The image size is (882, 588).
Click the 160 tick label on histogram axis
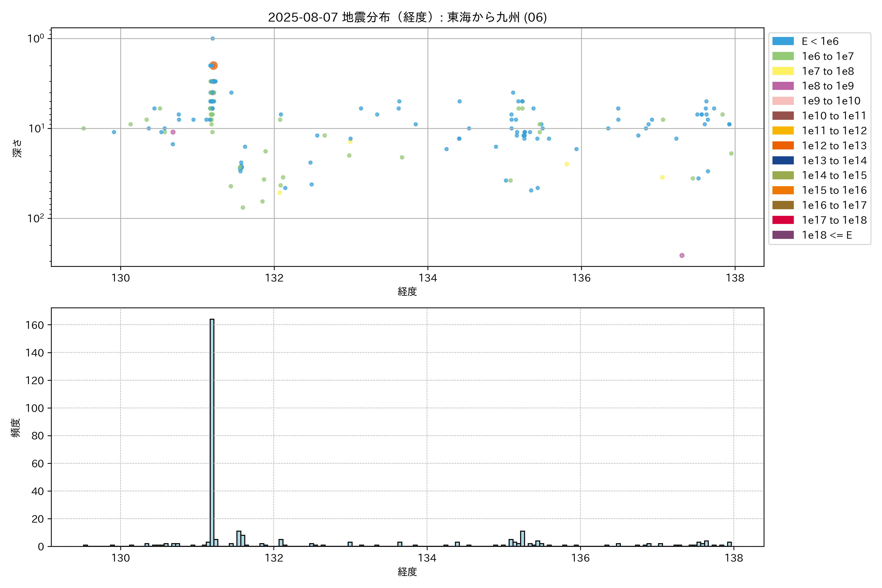pos(35,325)
